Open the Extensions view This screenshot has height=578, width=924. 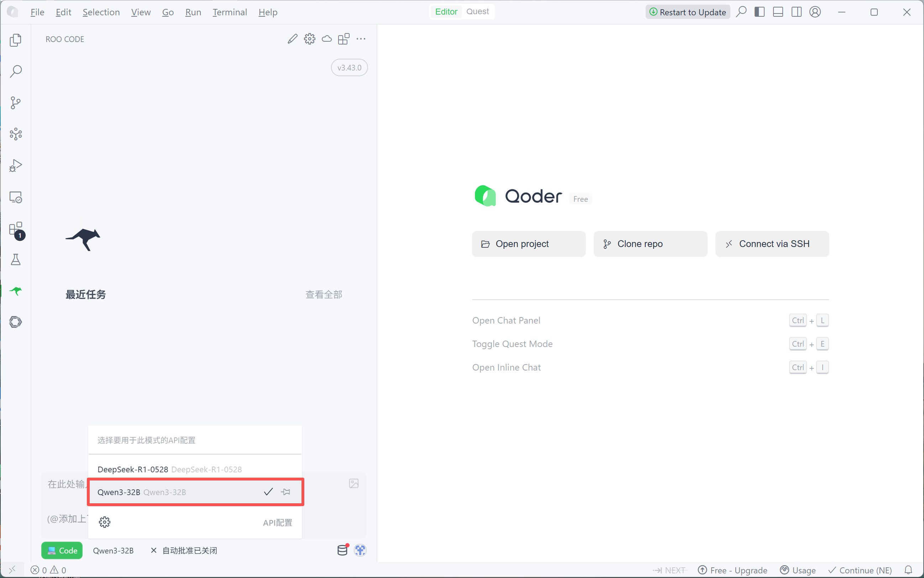click(x=15, y=229)
